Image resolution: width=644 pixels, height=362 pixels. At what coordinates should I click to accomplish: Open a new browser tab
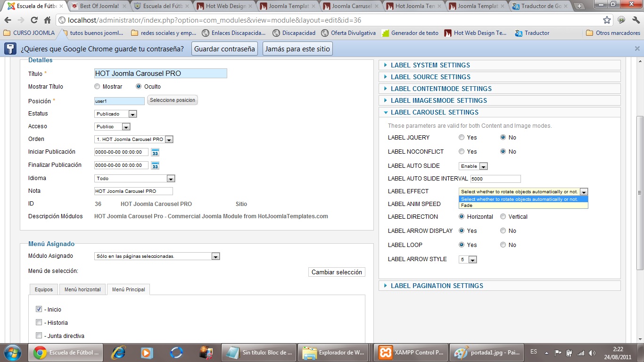pyautogui.click(x=579, y=6)
